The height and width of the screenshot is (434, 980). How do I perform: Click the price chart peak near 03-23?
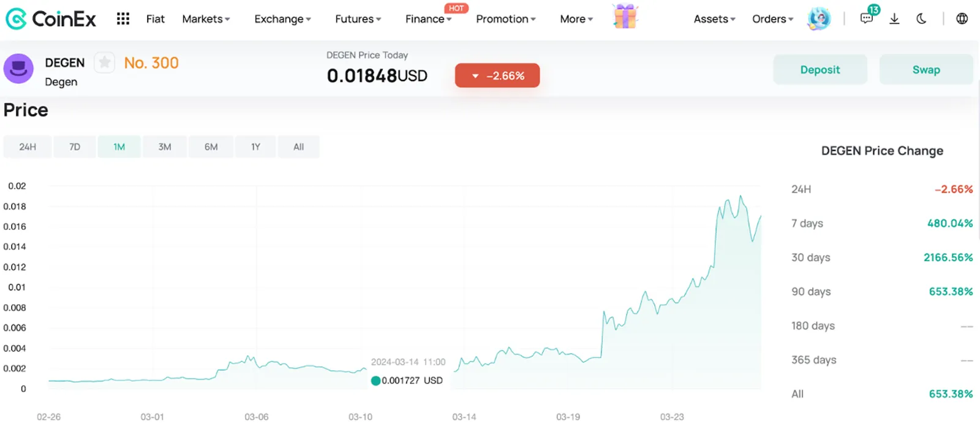click(x=741, y=196)
